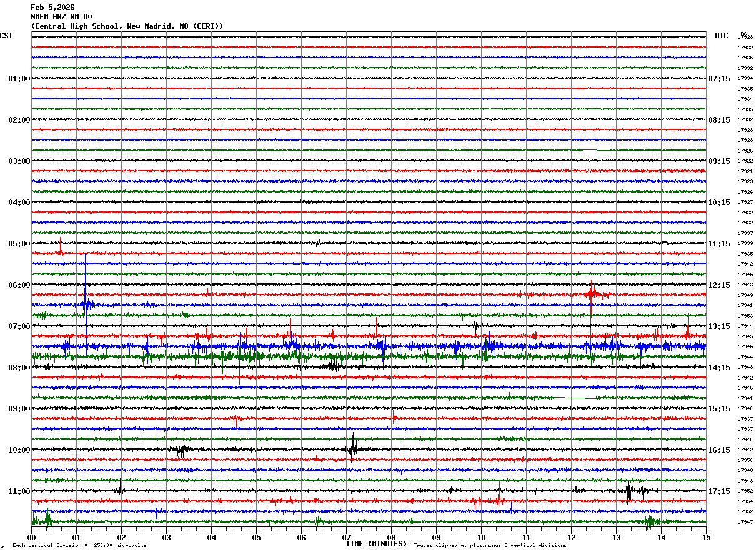Select the station code line "NMEM HNZ NM 00"

[x=61, y=17]
